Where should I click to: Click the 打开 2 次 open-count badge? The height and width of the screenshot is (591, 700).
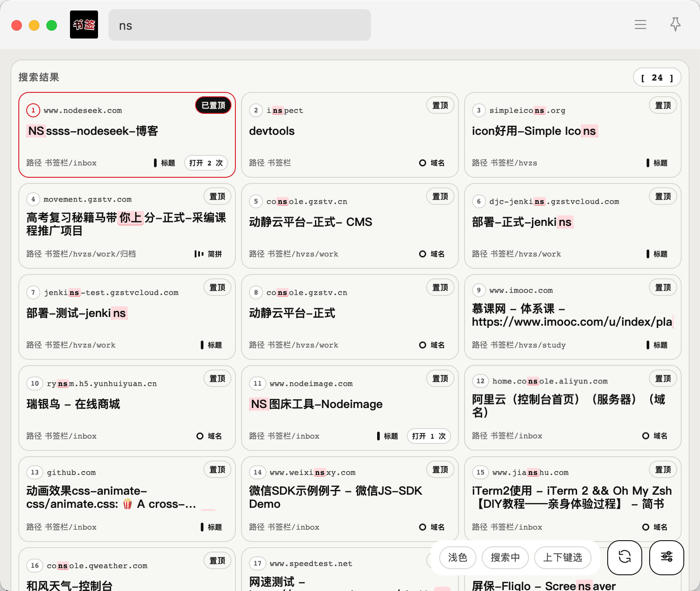coord(206,163)
